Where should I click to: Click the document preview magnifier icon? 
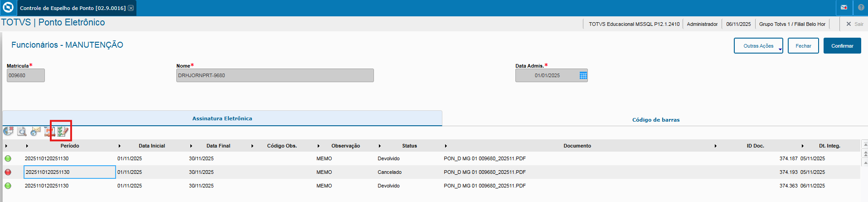(21, 132)
